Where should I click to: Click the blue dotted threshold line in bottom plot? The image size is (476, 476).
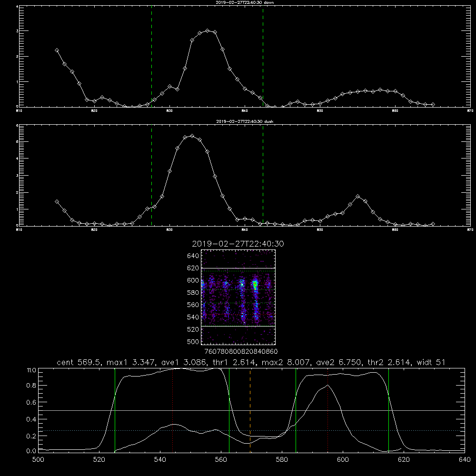(251, 430)
